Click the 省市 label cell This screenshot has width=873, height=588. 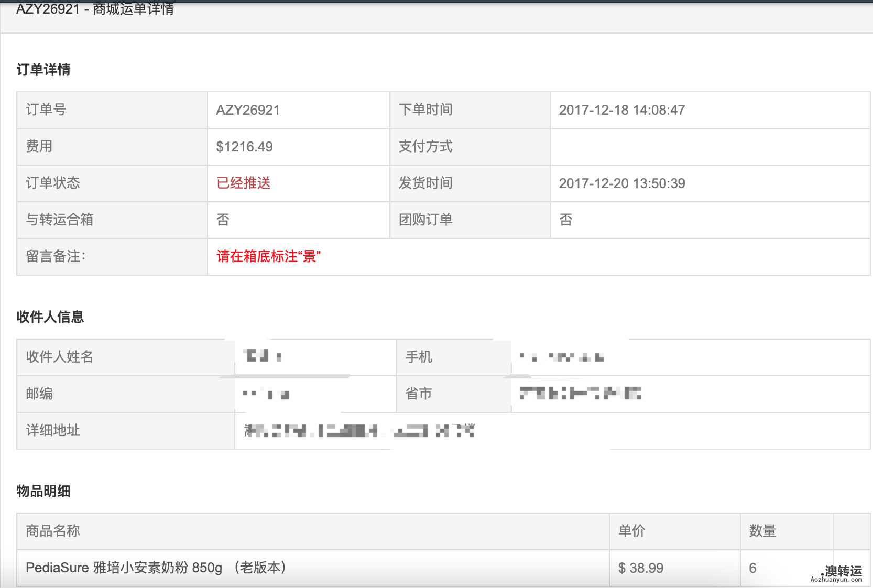pos(454,394)
